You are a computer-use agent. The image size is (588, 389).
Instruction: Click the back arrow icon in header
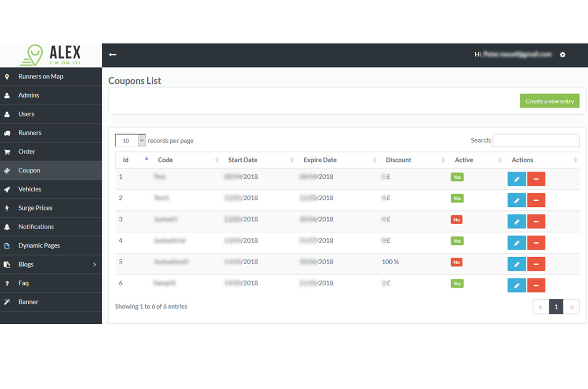coord(113,55)
